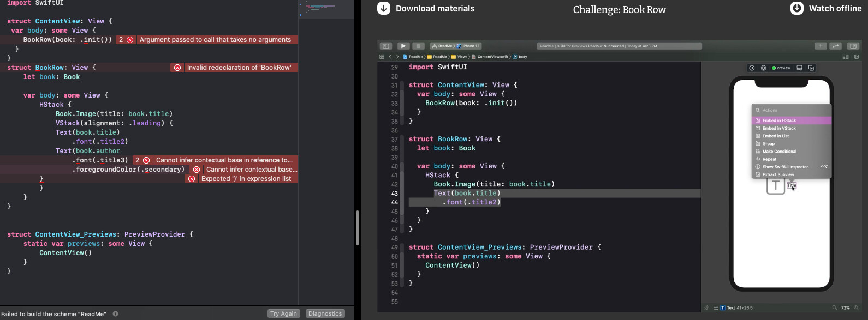This screenshot has width=868, height=320.
Task: Click line number 43 in the gutter
Action: (x=394, y=193)
